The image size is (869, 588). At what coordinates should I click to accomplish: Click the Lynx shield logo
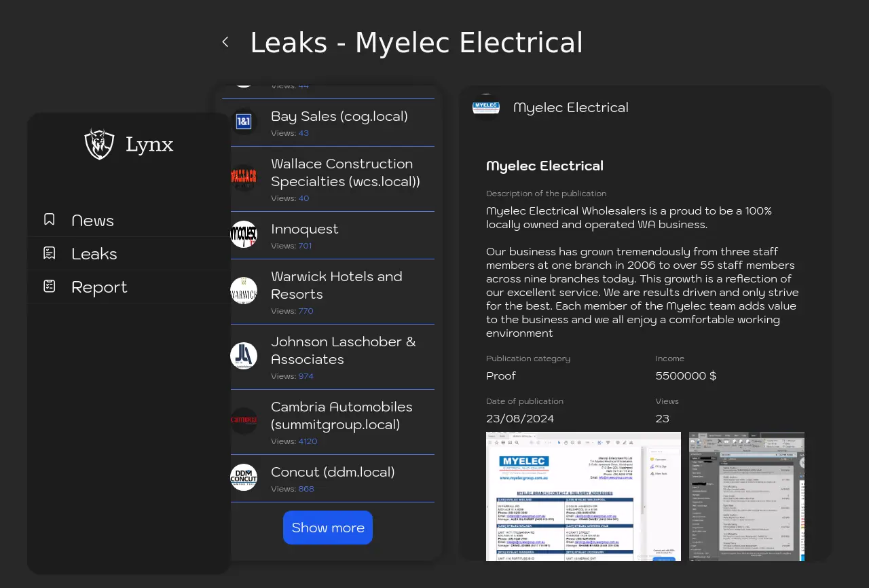(99, 145)
